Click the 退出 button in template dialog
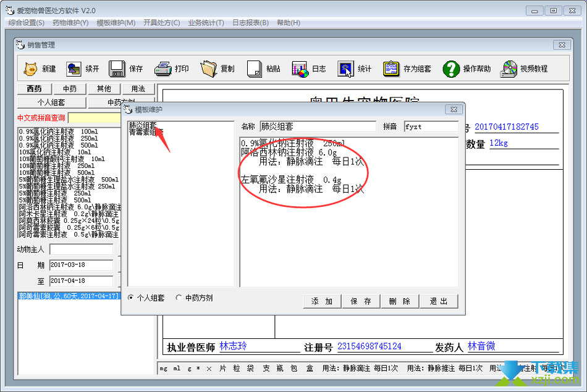 (439, 301)
